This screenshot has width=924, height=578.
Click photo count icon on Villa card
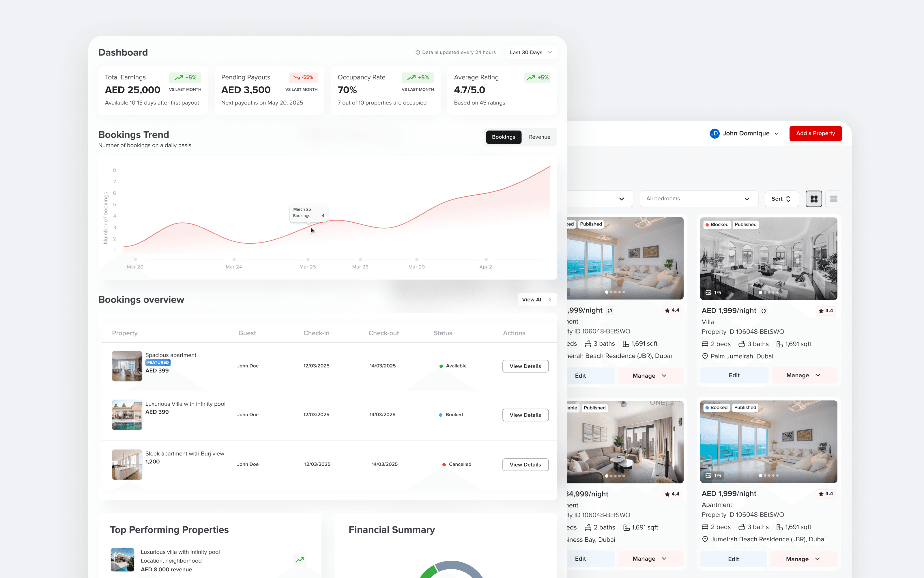(x=708, y=293)
